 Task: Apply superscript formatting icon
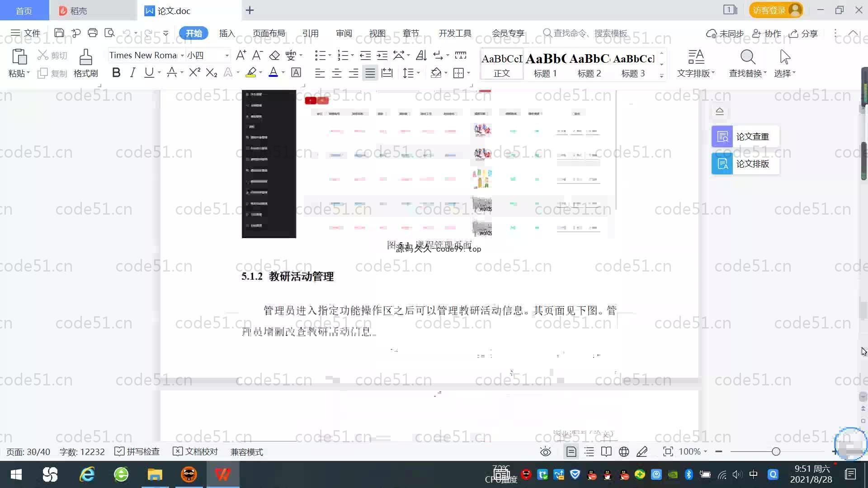[x=194, y=73]
